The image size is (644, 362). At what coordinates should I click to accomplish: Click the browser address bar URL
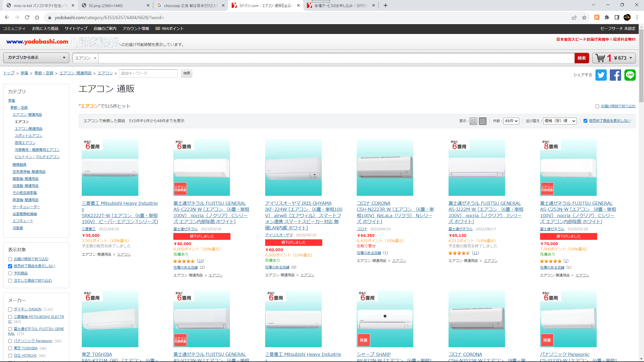point(109,18)
